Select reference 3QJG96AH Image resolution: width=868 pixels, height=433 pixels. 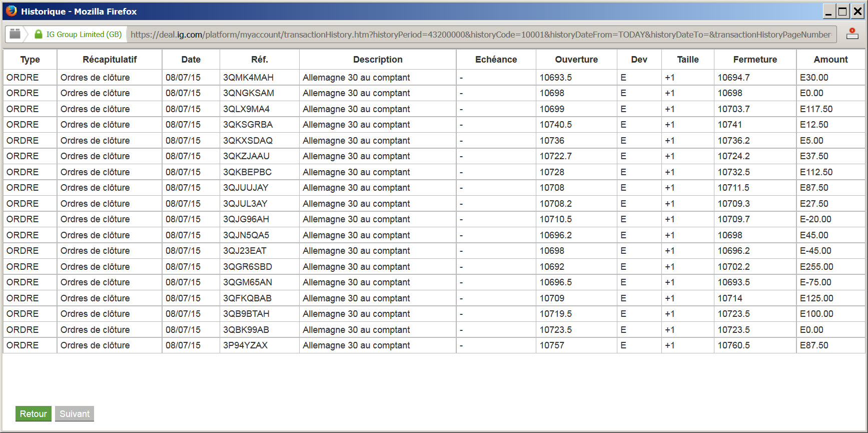tap(246, 219)
